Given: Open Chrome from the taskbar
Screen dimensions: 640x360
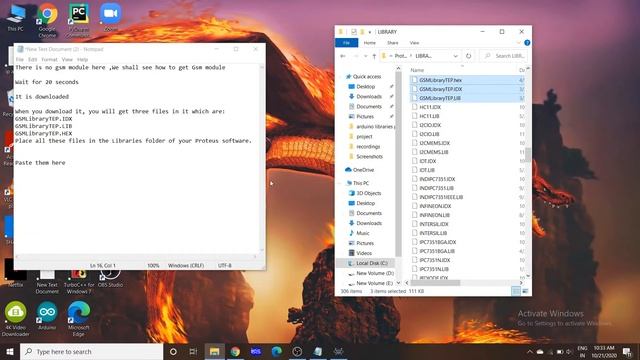Looking at the screenshot, I should pos(235,351).
